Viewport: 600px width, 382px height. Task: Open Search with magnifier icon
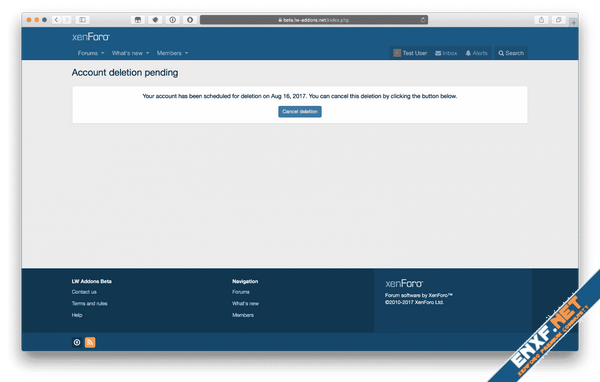tap(511, 53)
